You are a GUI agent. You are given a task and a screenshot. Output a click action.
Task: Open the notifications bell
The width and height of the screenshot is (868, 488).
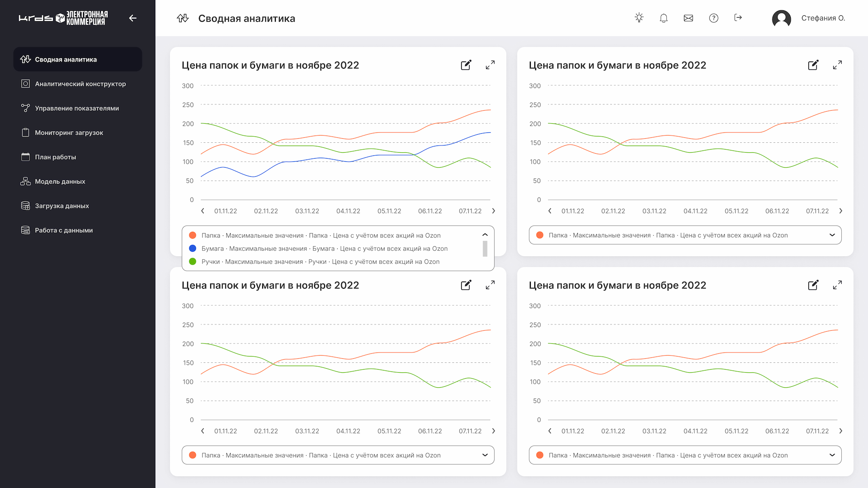(663, 18)
